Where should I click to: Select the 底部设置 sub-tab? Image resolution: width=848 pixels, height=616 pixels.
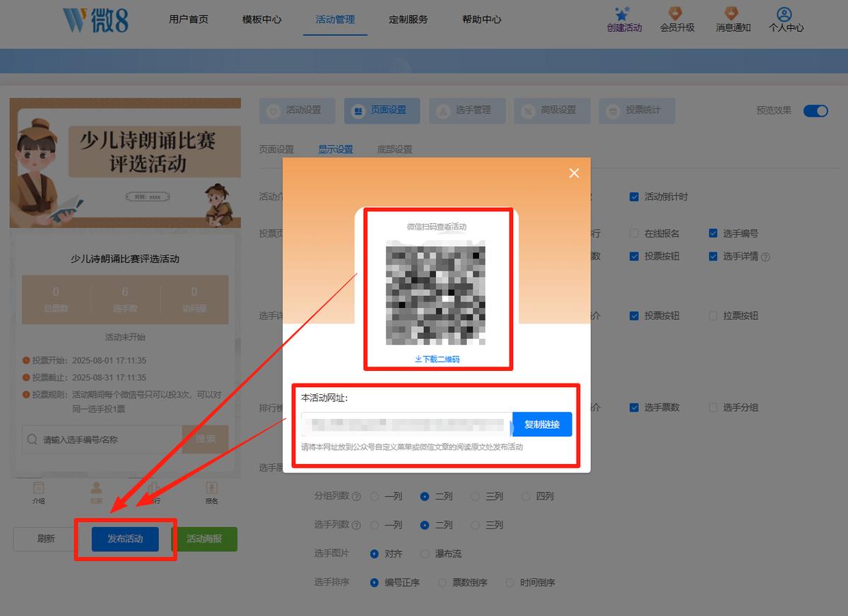point(395,150)
